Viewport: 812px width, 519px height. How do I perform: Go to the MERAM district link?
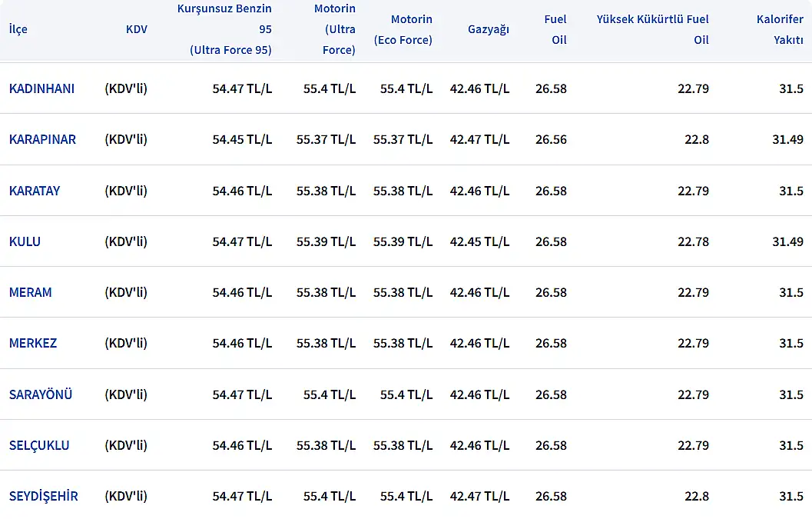point(31,292)
